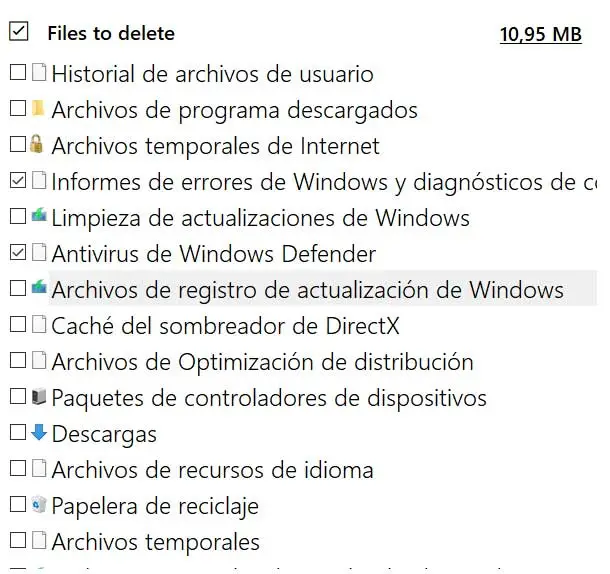Disable Informes de errores de Windows checkbox

tap(17, 181)
